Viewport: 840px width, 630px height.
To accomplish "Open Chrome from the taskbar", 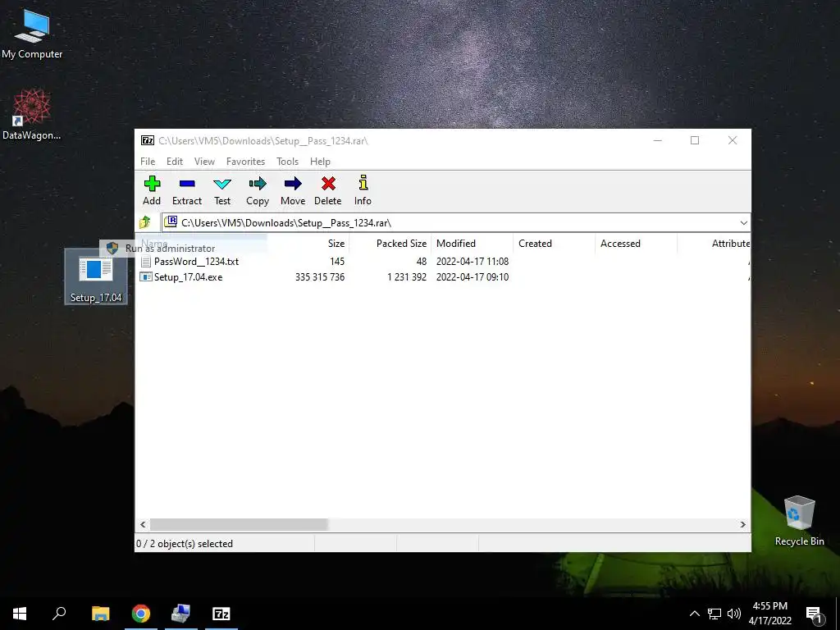I will pyautogui.click(x=141, y=614).
